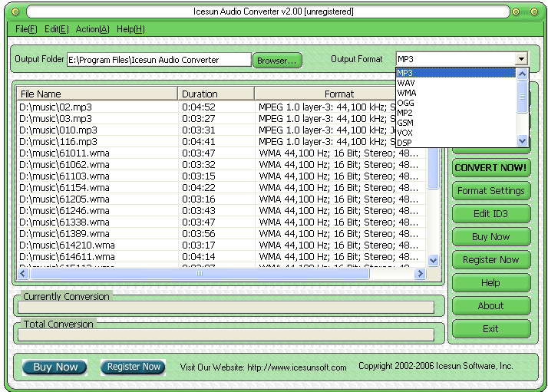Click the Edit ID3 button
The width and height of the screenshot is (548, 392).
point(491,214)
